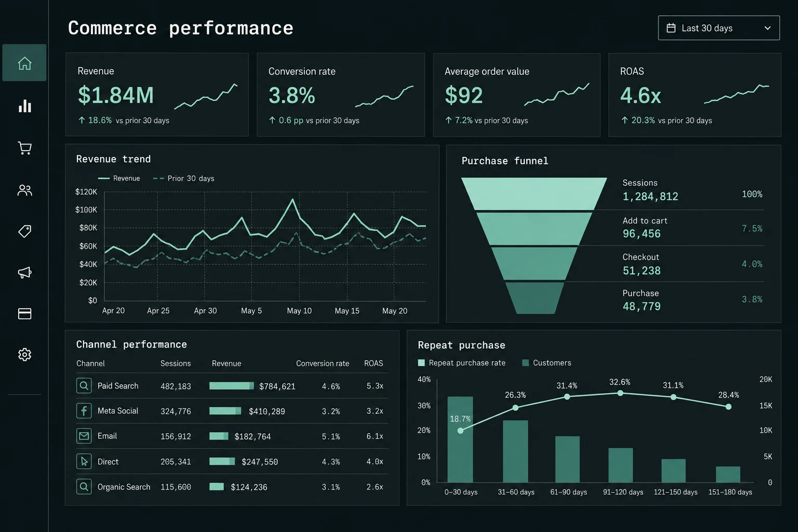The image size is (798, 532).
Task: Select the Revenue $1.84M KPI card
Action: [157, 95]
